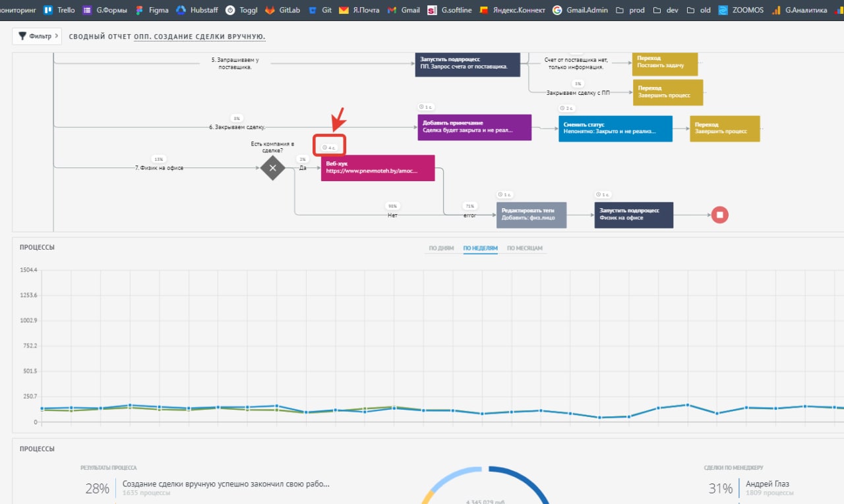Open the ZOOMOS bookmark
The width and height of the screenshot is (844, 504).
coord(741,10)
